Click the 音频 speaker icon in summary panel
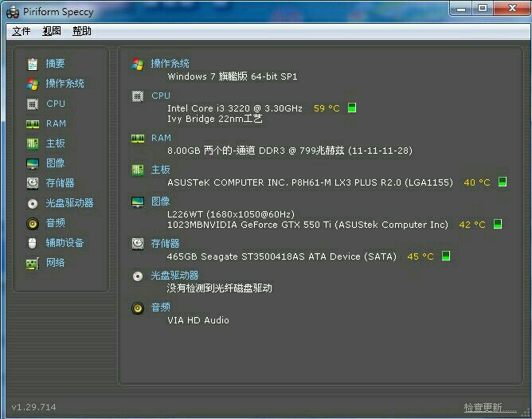The height and width of the screenshot is (419, 532). [x=138, y=308]
